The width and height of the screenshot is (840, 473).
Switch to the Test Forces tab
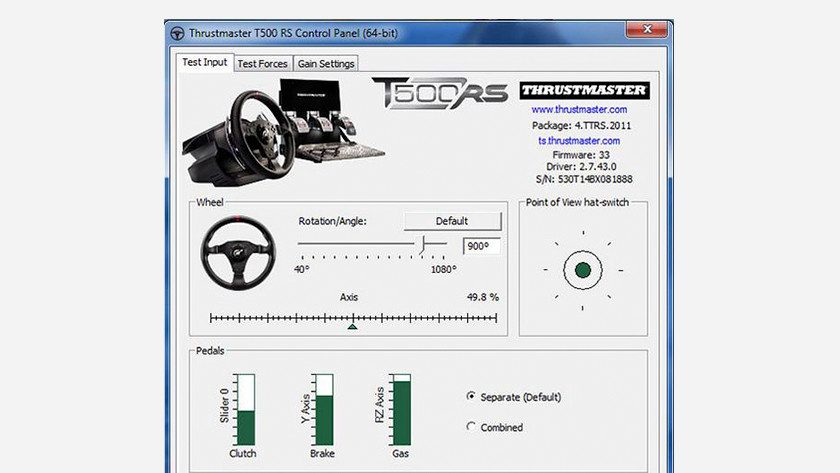point(262,64)
